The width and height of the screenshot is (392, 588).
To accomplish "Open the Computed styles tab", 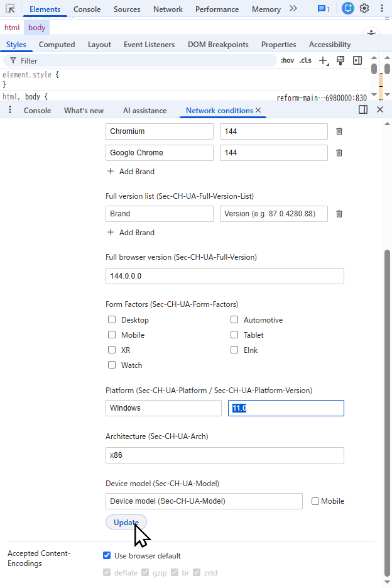I will [x=57, y=45].
